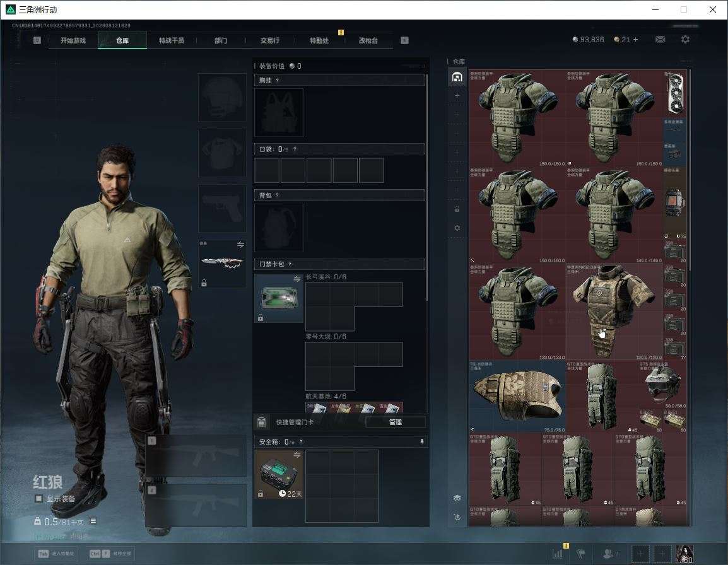Viewport: 728px width, 565px height.
Task: Show the 胸挂 help tooltip
Action: 277,80
